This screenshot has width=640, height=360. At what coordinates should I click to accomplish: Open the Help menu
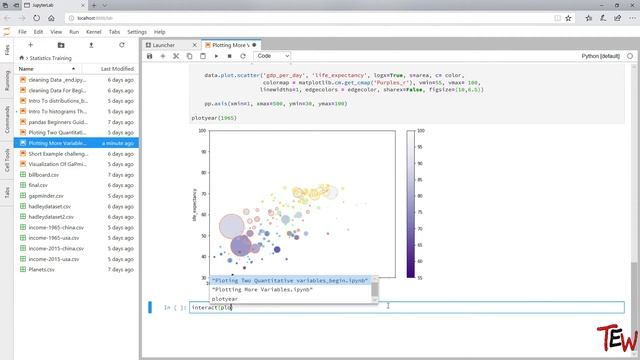pos(160,32)
